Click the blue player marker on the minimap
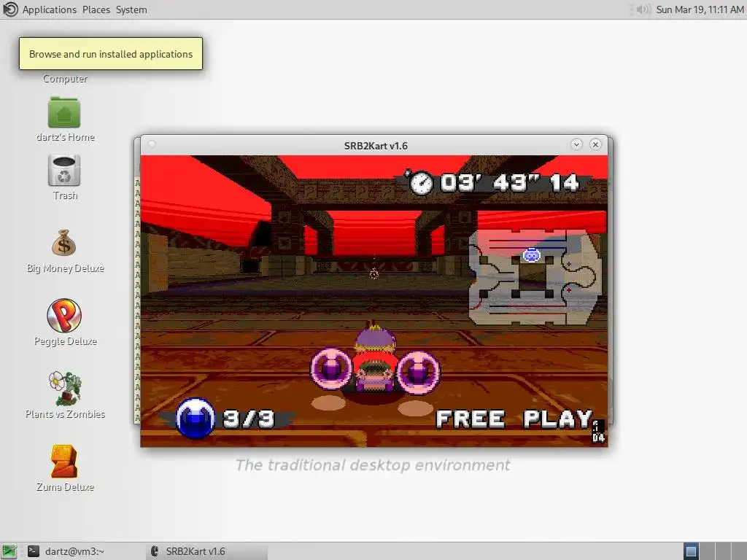The width and height of the screenshot is (747, 560). pos(532,256)
